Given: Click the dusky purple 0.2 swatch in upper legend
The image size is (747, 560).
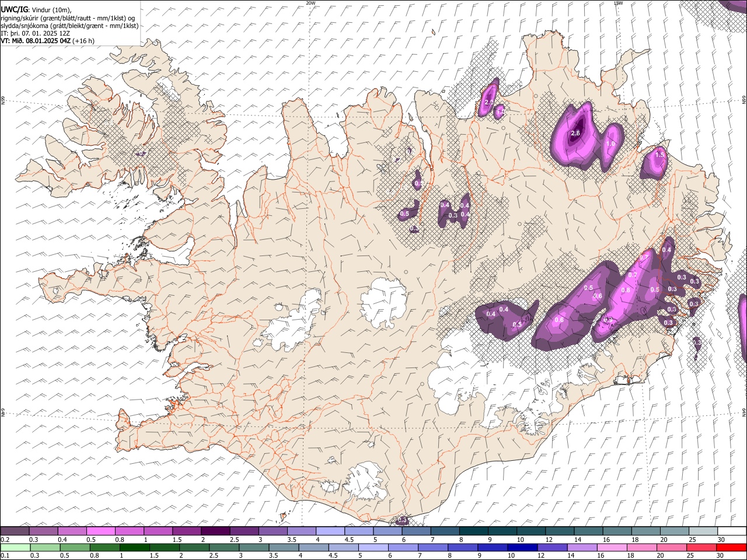Looking at the screenshot, I should tap(15, 531).
